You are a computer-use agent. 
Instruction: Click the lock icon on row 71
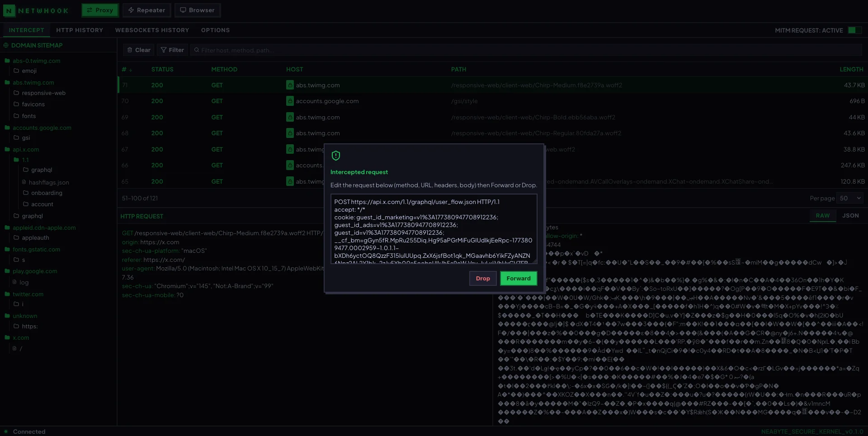point(290,85)
